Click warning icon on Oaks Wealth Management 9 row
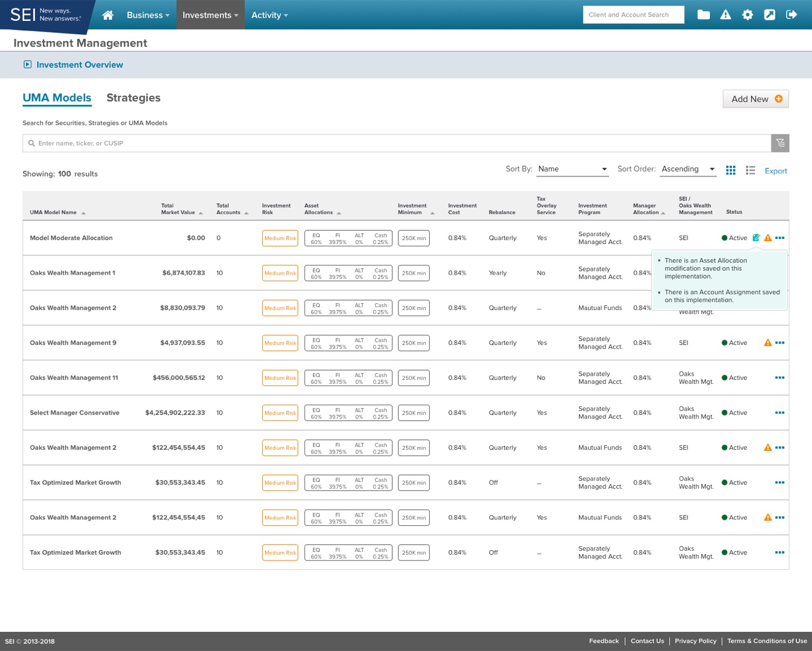This screenshot has width=812, height=651. pos(768,343)
